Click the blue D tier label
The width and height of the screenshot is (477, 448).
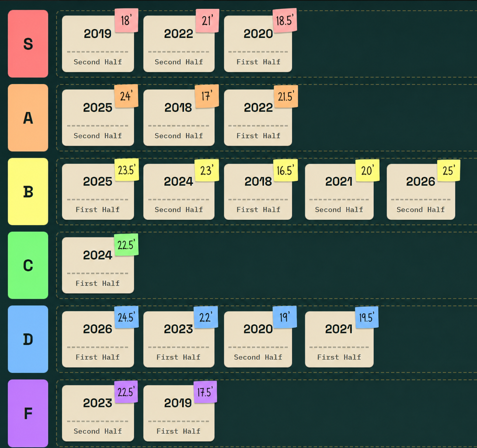click(28, 339)
